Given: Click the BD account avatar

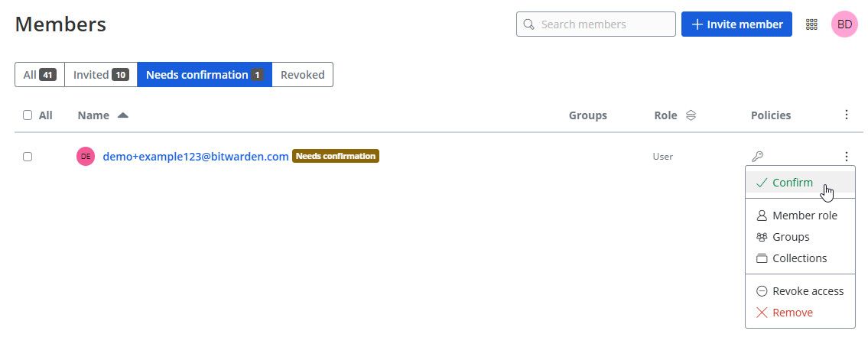Looking at the screenshot, I should pyautogui.click(x=844, y=24).
